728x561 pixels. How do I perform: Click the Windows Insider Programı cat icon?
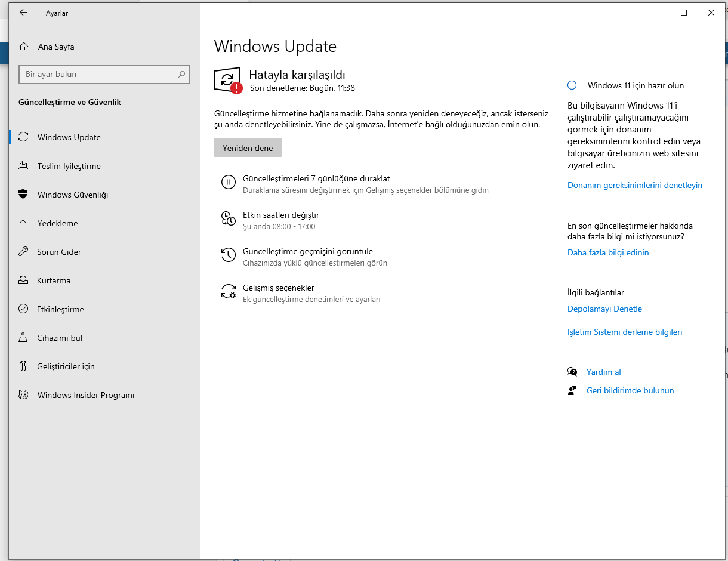point(23,395)
